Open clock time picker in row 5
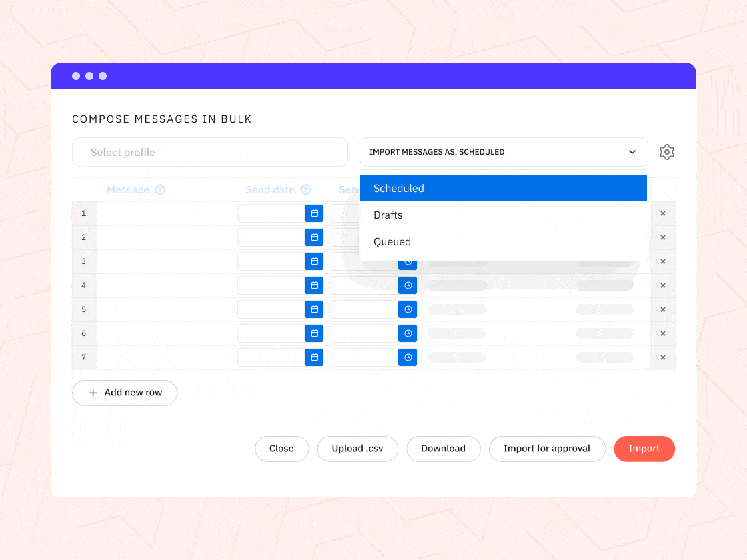The height and width of the screenshot is (560, 747). (x=408, y=309)
